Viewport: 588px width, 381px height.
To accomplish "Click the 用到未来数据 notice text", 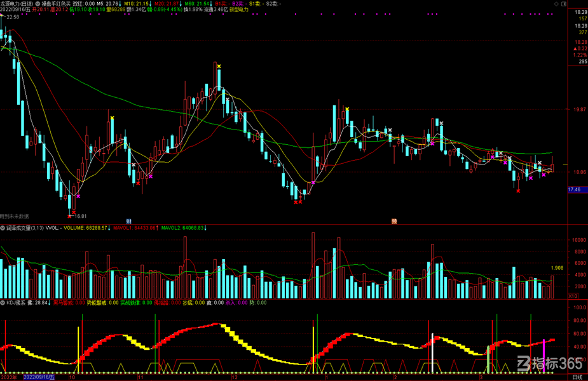I will click(14, 216).
